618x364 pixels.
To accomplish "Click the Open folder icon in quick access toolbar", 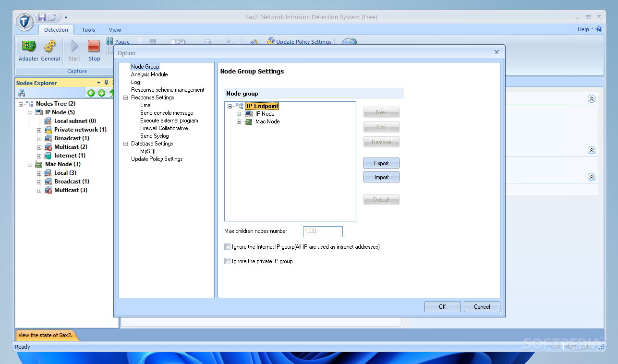I will [52, 17].
